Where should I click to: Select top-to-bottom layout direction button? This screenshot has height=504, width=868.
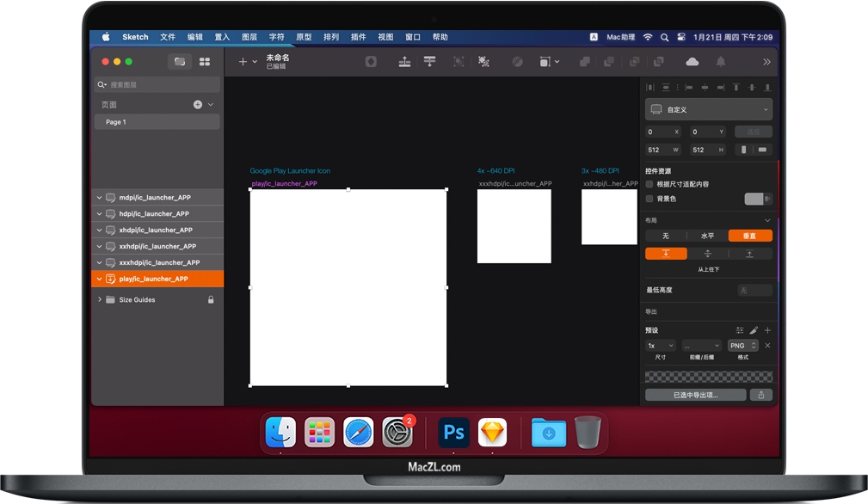pos(666,254)
